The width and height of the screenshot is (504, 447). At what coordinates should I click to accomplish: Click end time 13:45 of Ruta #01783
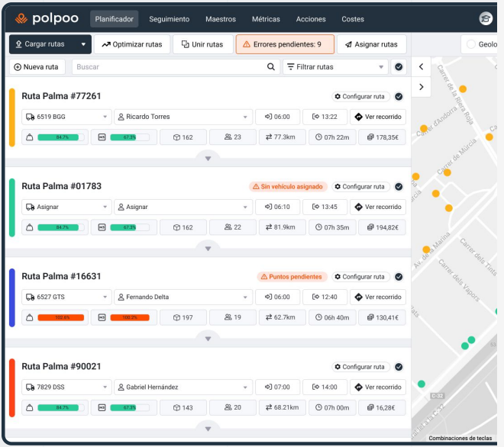[x=325, y=207]
